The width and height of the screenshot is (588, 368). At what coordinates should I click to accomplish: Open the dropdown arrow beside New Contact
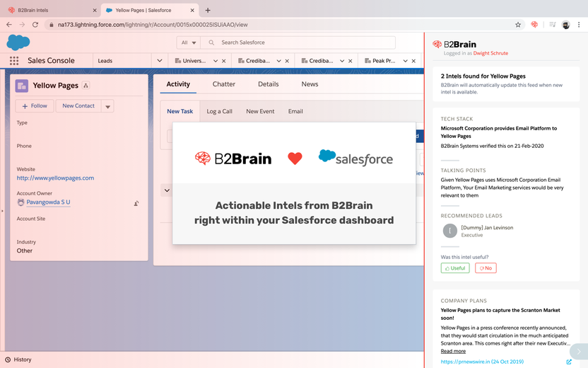(107, 106)
